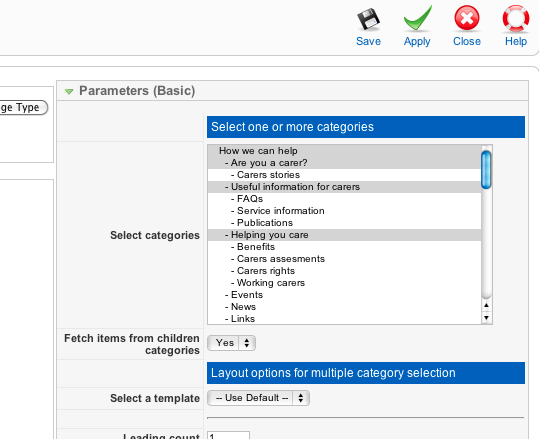
Task: Select the 'Carers stories' category
Action: coord(344,175)
